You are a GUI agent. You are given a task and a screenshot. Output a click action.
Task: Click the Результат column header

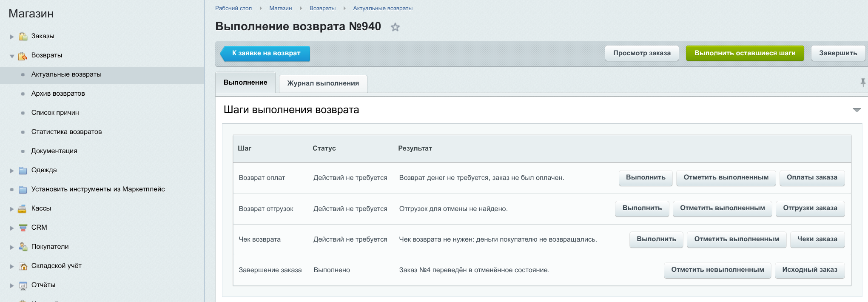[415, 148]
